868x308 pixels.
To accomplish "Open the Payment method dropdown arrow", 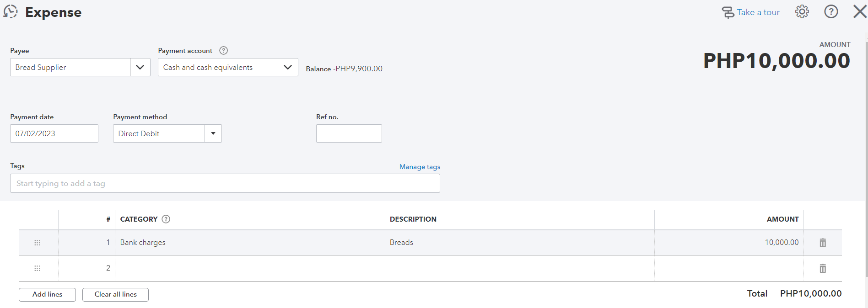I will (213, 133).
